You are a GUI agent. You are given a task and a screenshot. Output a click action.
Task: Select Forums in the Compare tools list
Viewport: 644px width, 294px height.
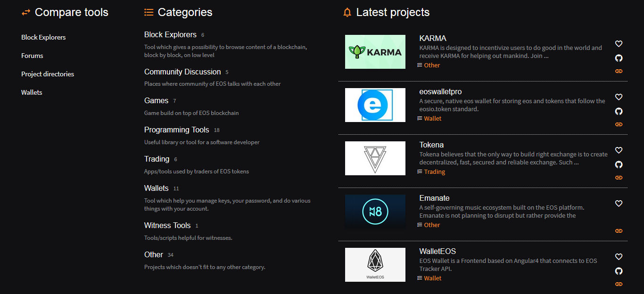point(32,55)
